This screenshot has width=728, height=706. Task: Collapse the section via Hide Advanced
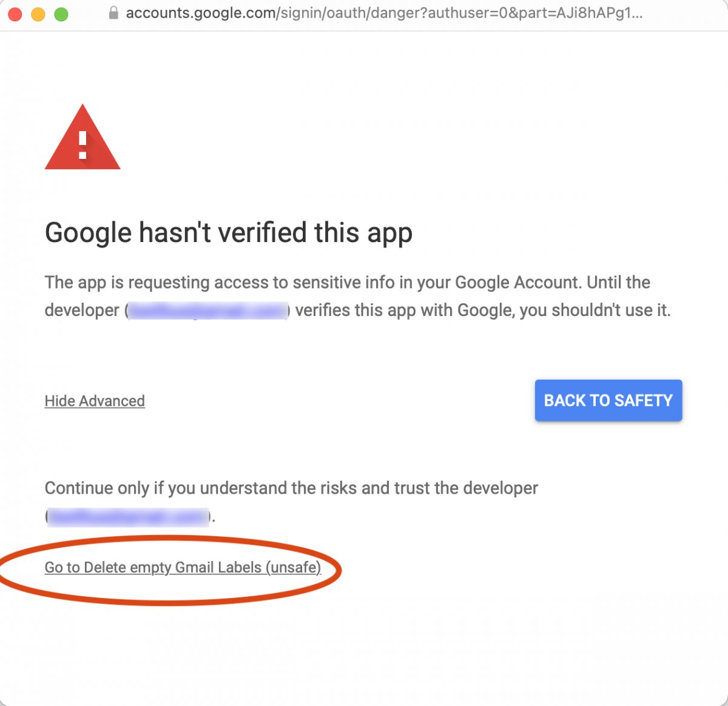[95, 401]
